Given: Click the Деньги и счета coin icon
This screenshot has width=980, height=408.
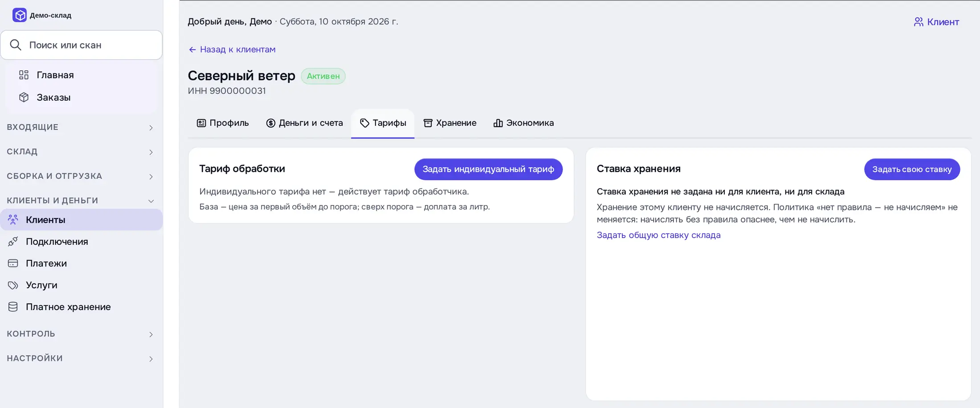Looking at the screenshot, I should [x=270, y=123].
